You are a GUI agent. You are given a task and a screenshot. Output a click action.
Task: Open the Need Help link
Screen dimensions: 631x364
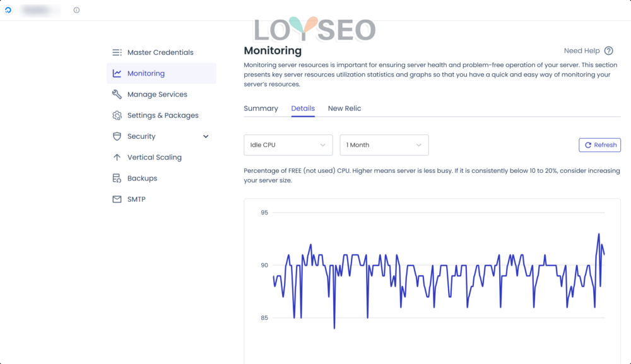coord(581,51)
